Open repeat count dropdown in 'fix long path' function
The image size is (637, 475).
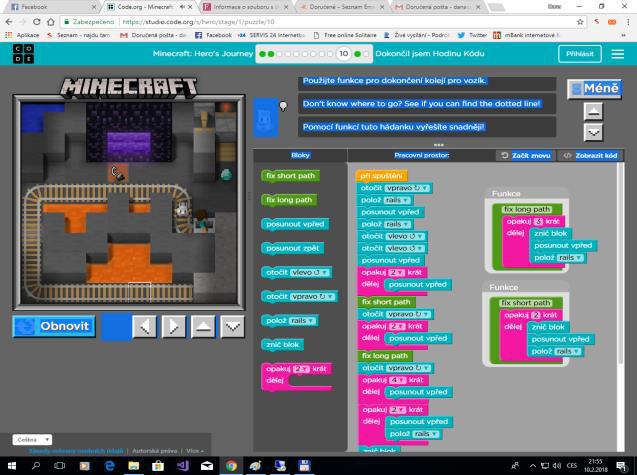pos(538,221)
